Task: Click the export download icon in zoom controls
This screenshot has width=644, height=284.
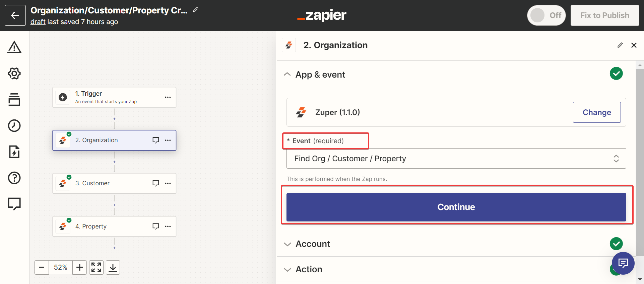Action: (x=113, y=267)
